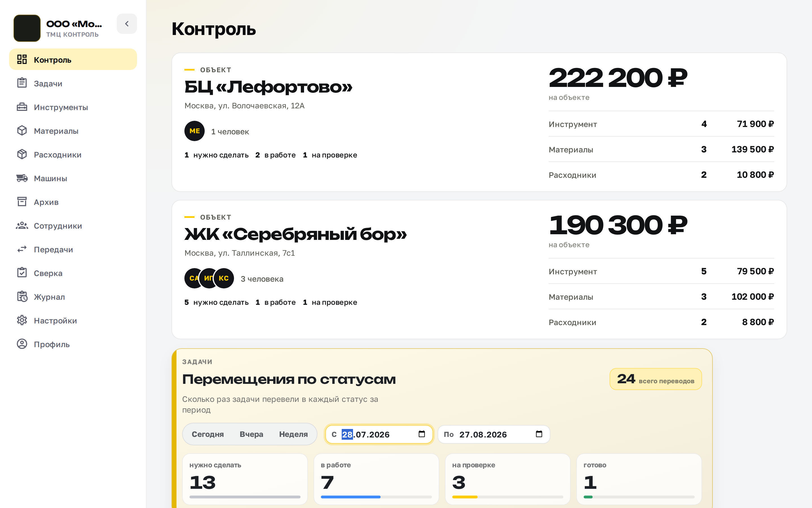This screenshot has width=812, height=508.
Task: Click the Материалы cube icon
Action: tap(22, 131)
